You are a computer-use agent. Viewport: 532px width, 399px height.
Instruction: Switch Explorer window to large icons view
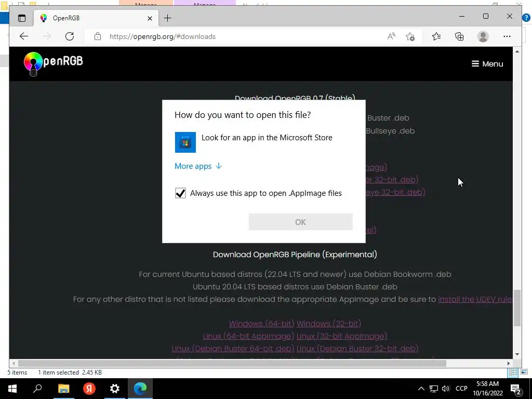(x=524, y=373)
